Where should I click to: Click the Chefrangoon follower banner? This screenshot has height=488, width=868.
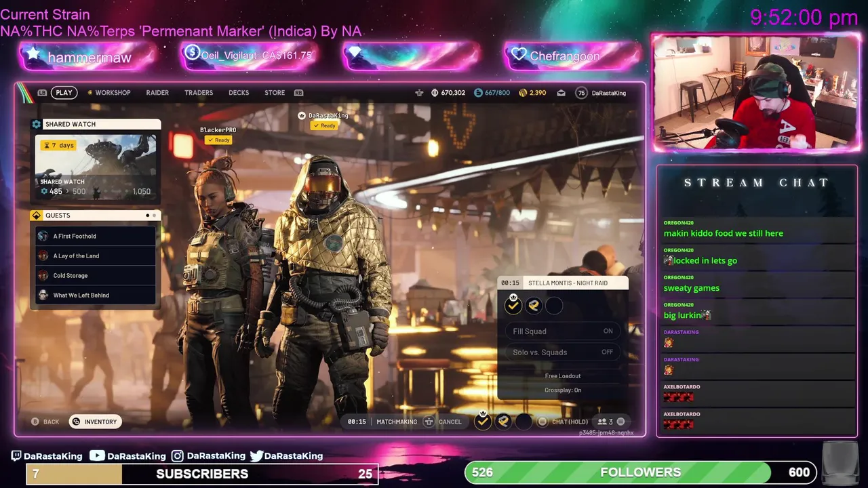pyautogui.click(x=573, y=56)
